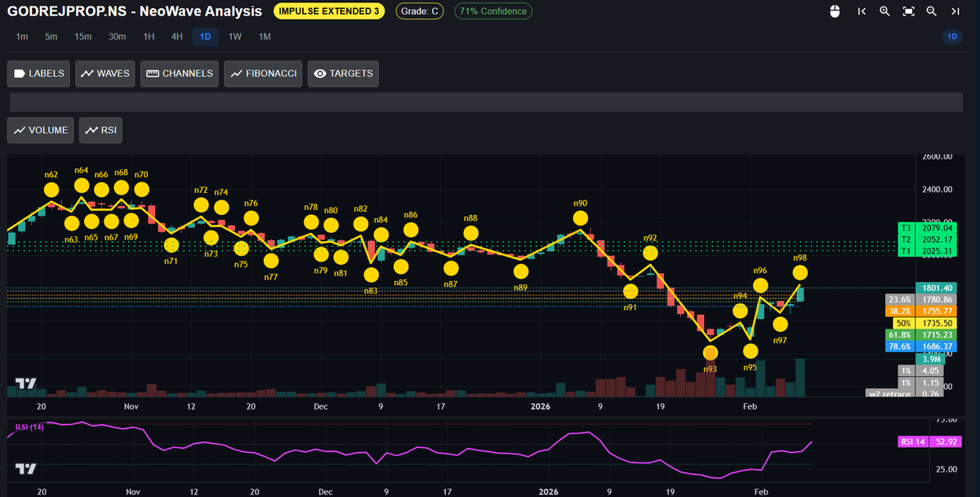Select wave point marker n98

800,273
